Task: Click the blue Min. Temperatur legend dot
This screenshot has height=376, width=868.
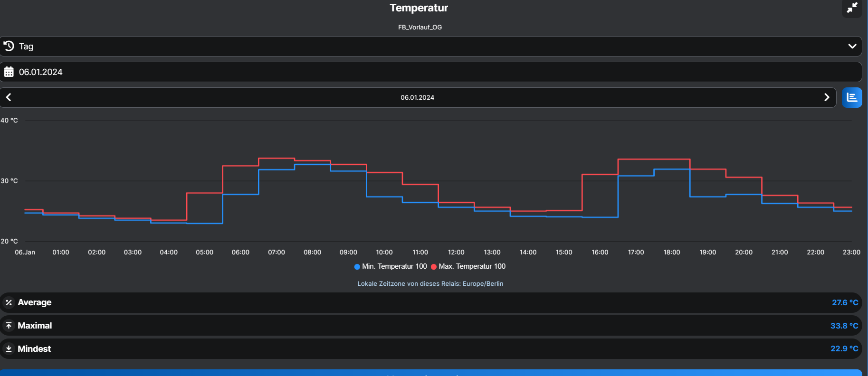Action: click(x=357, y=267)
